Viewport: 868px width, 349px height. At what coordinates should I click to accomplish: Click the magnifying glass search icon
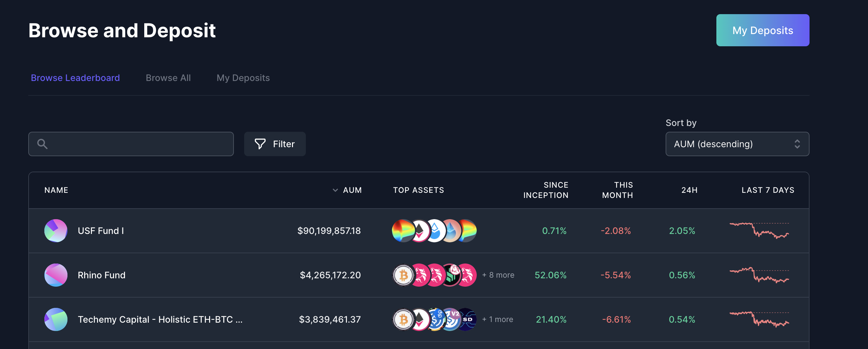tap(42, 144)
